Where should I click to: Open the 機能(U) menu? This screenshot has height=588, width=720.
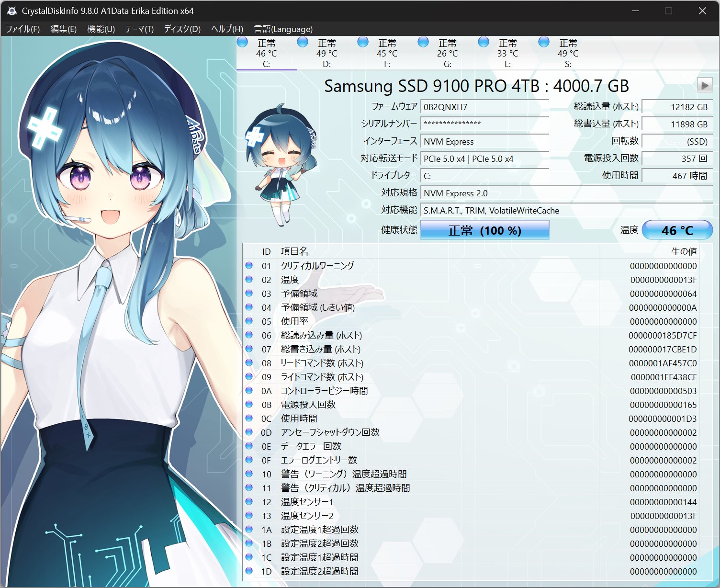[x=101, y=29]
